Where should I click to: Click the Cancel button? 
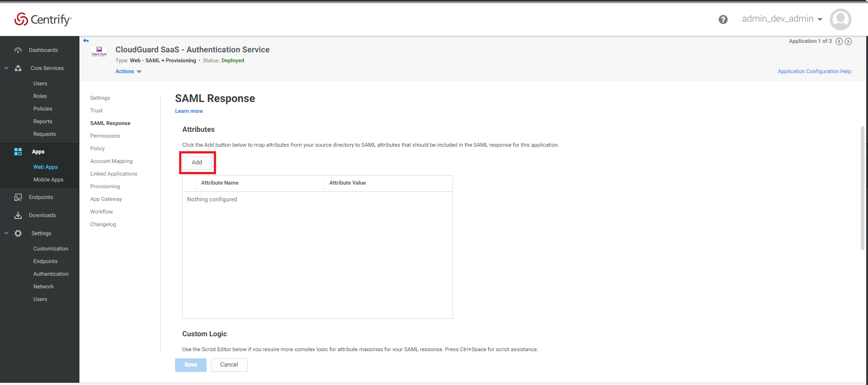tap(229, 365)
